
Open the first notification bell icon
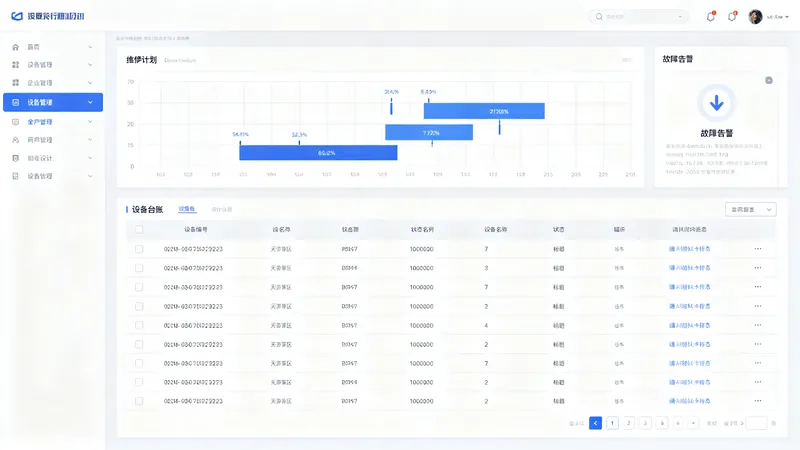[x=711, y=16]
